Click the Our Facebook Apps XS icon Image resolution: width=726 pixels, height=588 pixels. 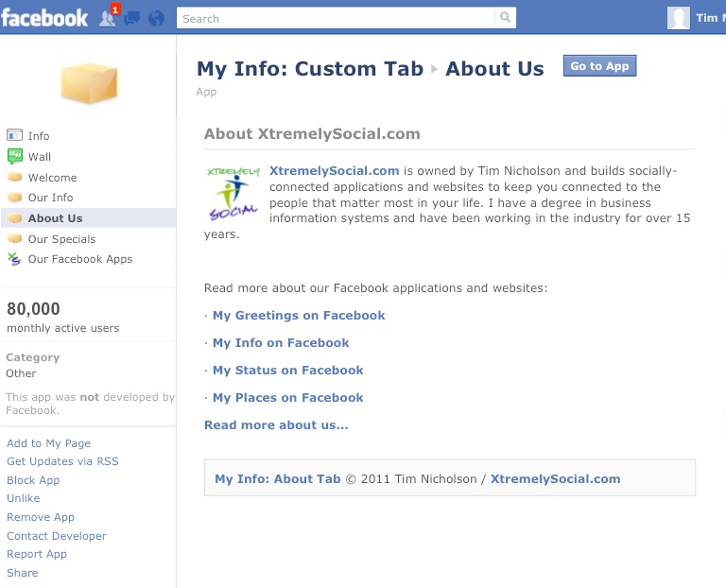pos(14,259)
